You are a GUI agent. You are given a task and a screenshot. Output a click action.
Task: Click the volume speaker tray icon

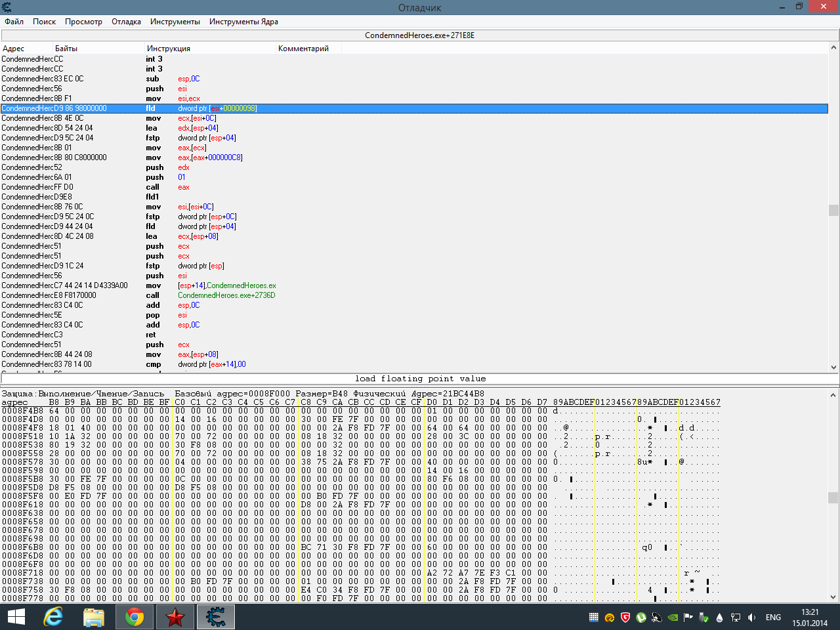[751, 618]
